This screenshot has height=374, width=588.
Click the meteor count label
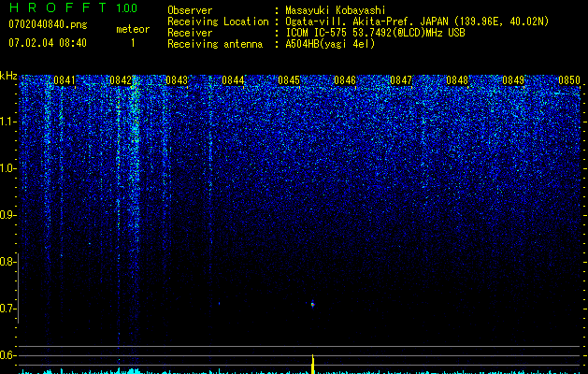tap(133, 29)
